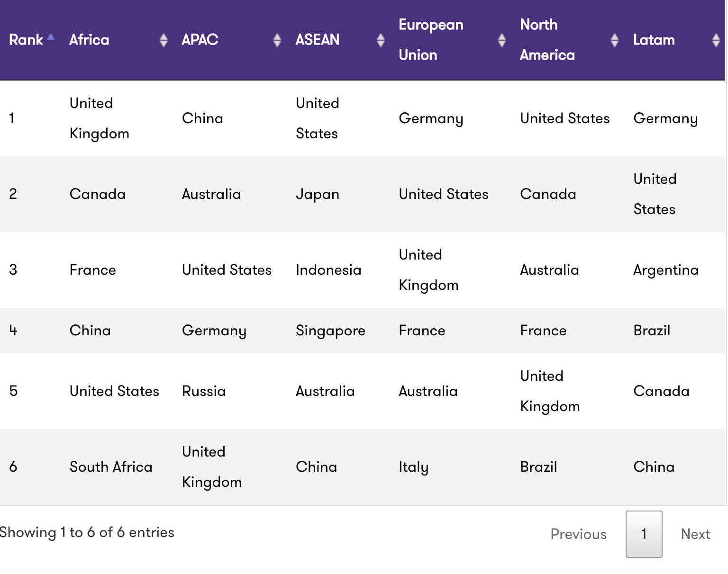Click the Africa column sort arrows

164,40
